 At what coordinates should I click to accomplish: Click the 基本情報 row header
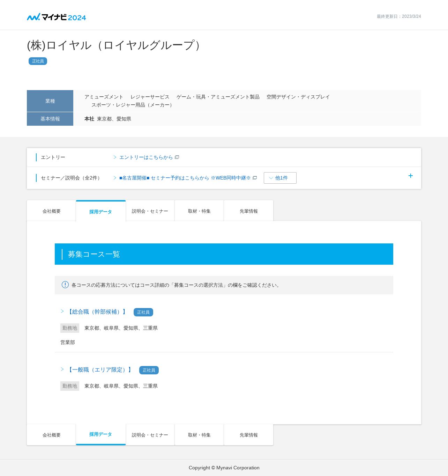click(x=50, y=119)
